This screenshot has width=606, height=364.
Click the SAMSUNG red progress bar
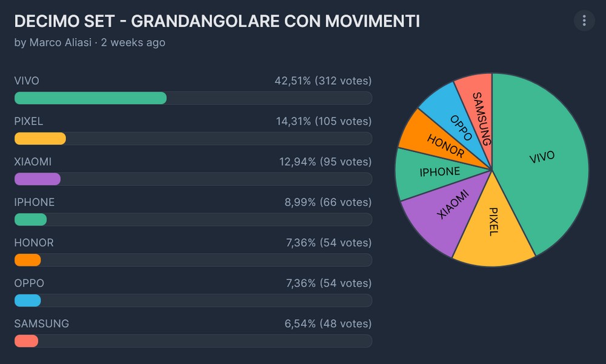pyautogui.click(x=27, y=341)
